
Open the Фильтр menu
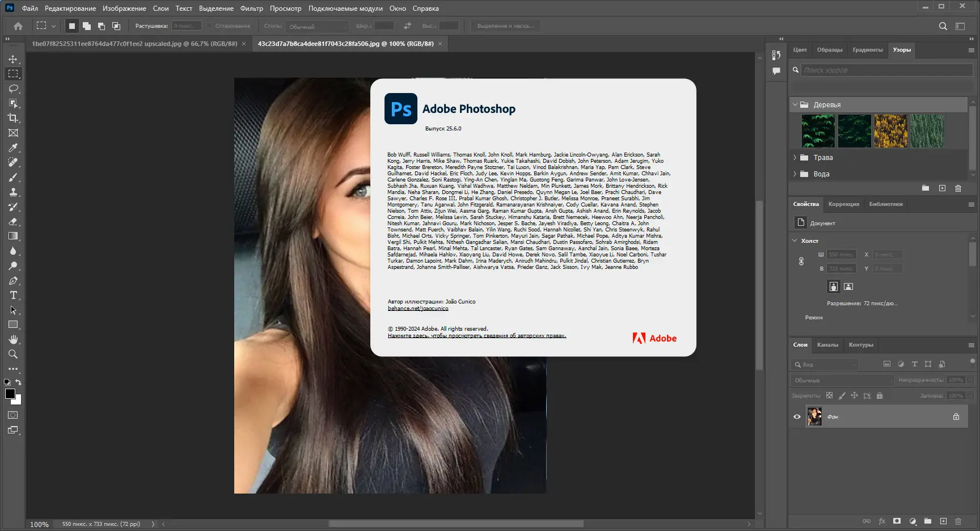tap(252, 8)
